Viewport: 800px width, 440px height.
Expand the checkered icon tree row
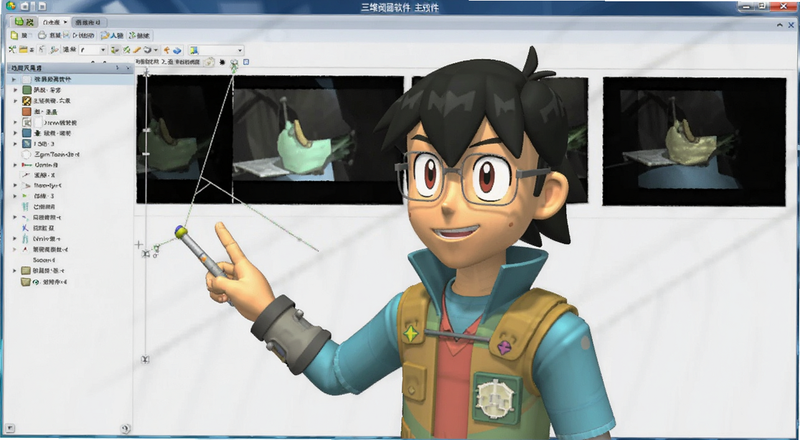pyautogui.click(x=15, y=101)
